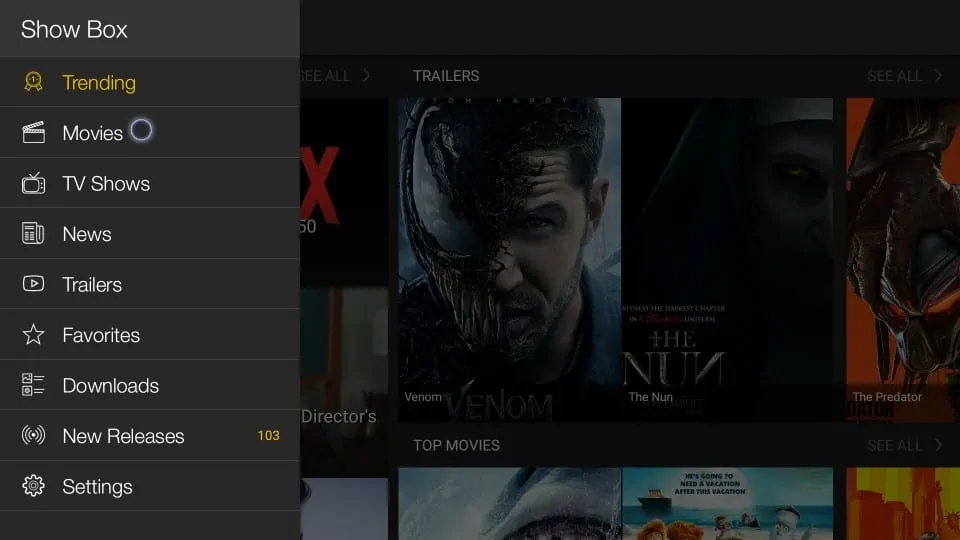
Task: Click The Nun title caption
Action: click(650, 397)
